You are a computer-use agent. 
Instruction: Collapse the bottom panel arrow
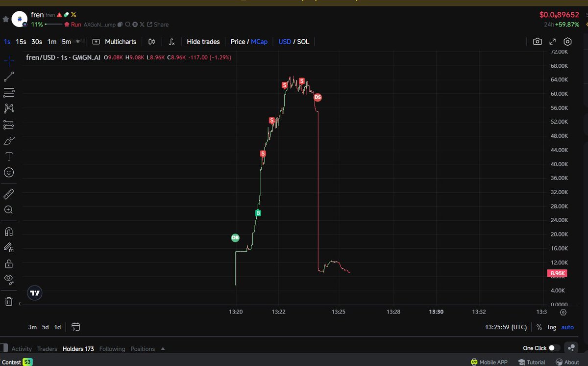coord(163,349)
